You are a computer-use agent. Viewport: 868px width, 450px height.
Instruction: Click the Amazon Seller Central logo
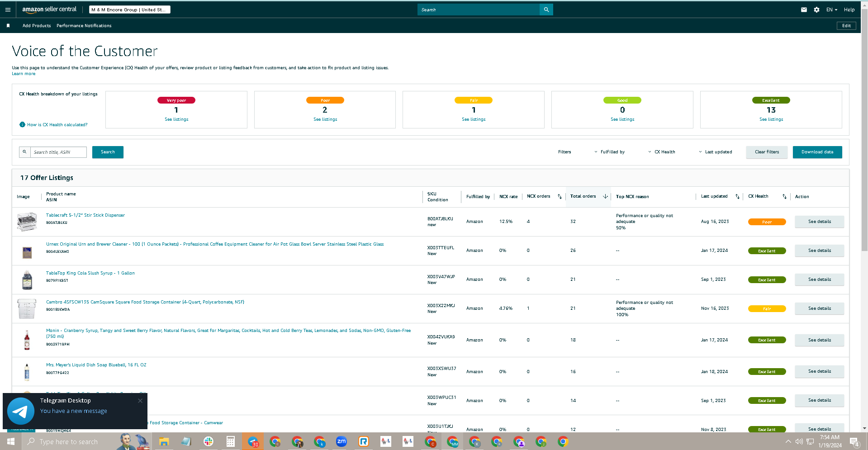point(49,9)
